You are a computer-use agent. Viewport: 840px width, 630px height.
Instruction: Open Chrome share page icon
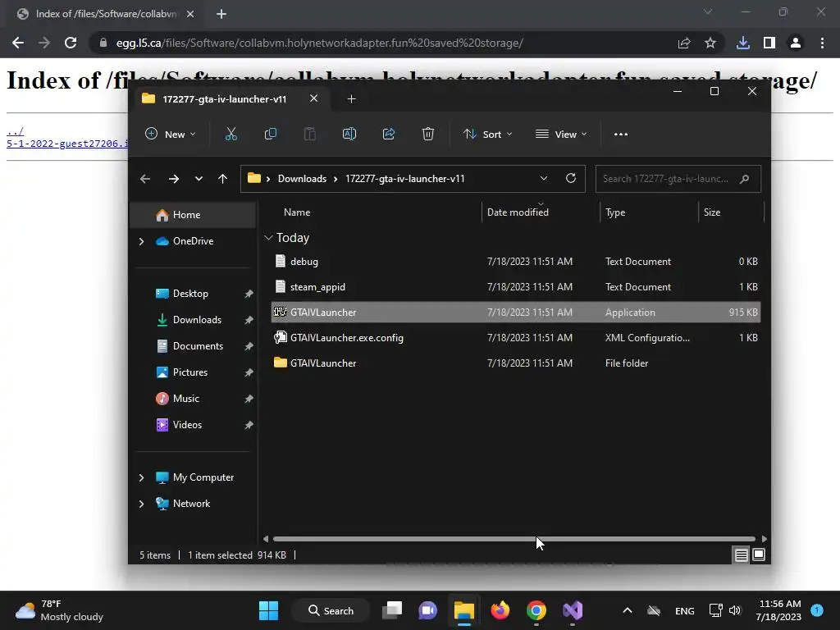click(x=684, y=43)
